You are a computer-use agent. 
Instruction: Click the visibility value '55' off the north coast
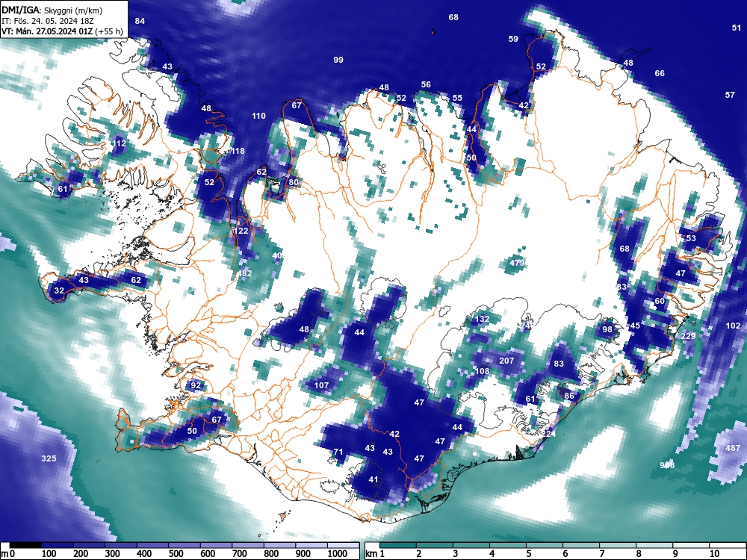pos(457,98)
